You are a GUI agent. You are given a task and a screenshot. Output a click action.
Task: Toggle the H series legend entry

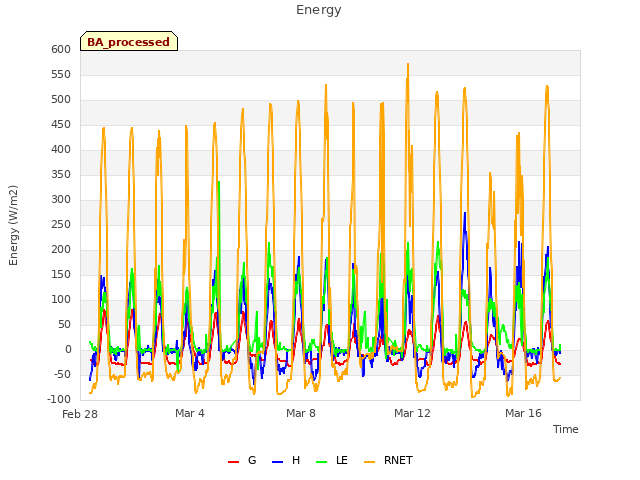click(286, 460)
